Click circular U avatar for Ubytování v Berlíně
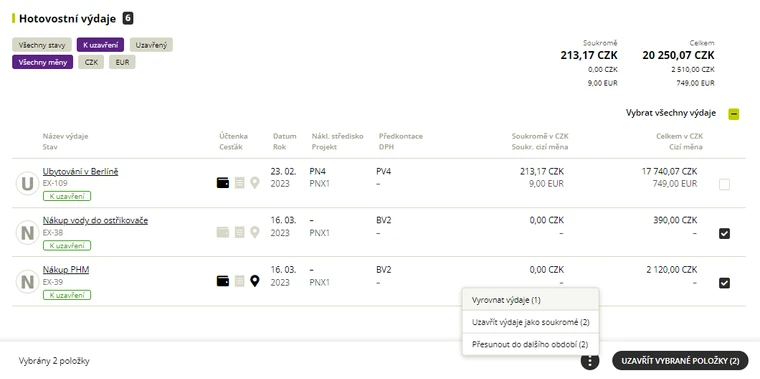Viewport: 760px width, 379px height. click(x=28, y=184)
